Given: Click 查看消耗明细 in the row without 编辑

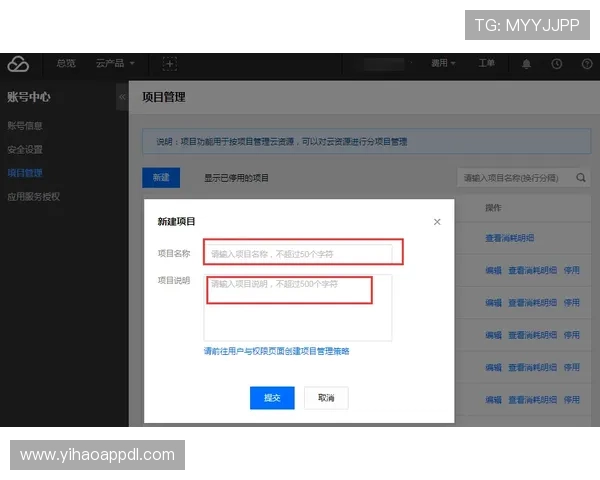Looking at the screenshot, I should [x=510, y=238].
